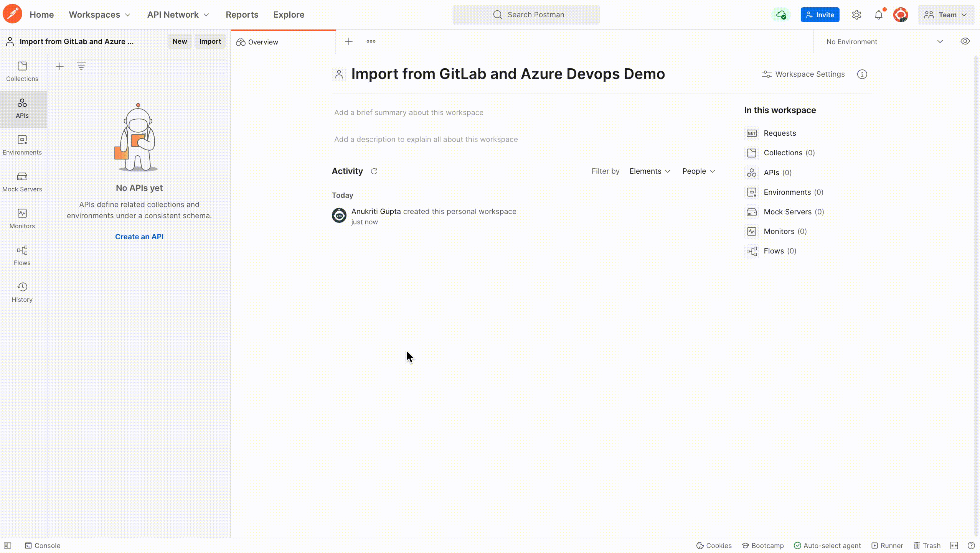Open the Postman Console
The height and width of the screenshot is (553, 980).
[x=43, y=545]
